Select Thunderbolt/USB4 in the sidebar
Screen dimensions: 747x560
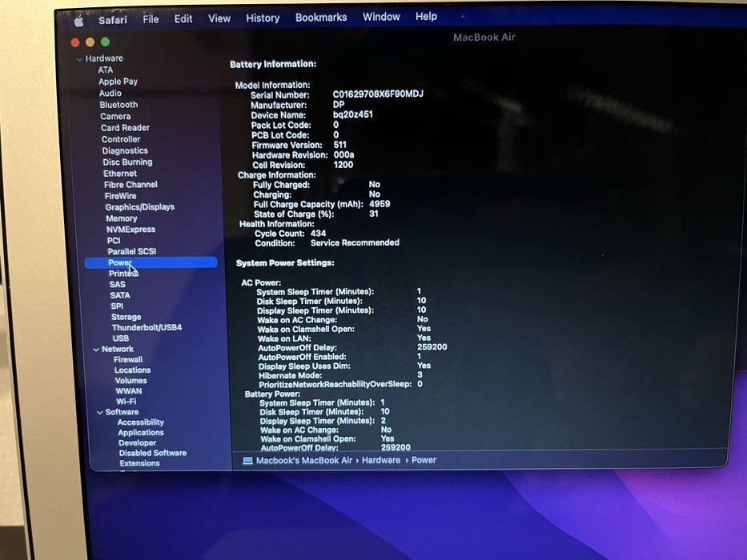[147, 328]
